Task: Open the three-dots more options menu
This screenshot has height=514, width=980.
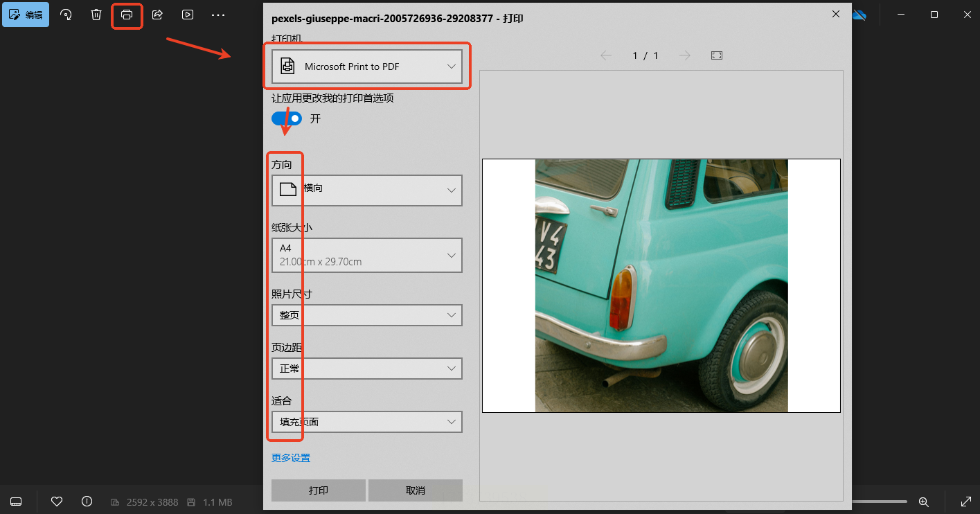Action: click(218, 15)
